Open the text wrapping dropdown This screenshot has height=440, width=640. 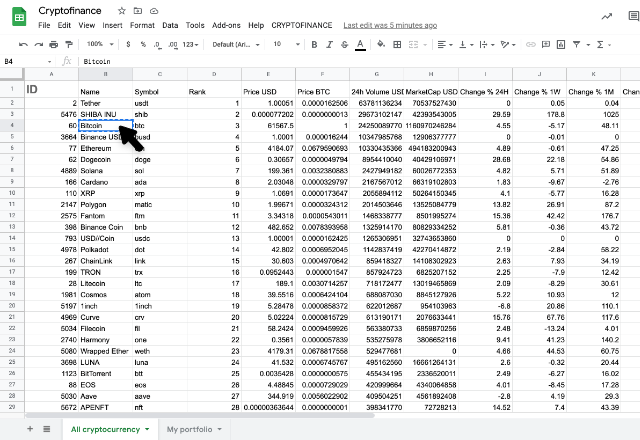point(487,44)
